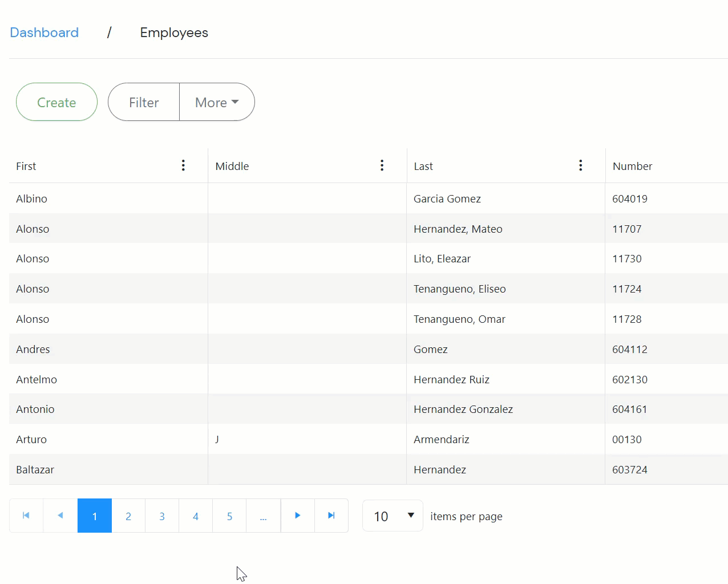Sort by the Number column header
The image size is (728, 584).
[632, 166]
